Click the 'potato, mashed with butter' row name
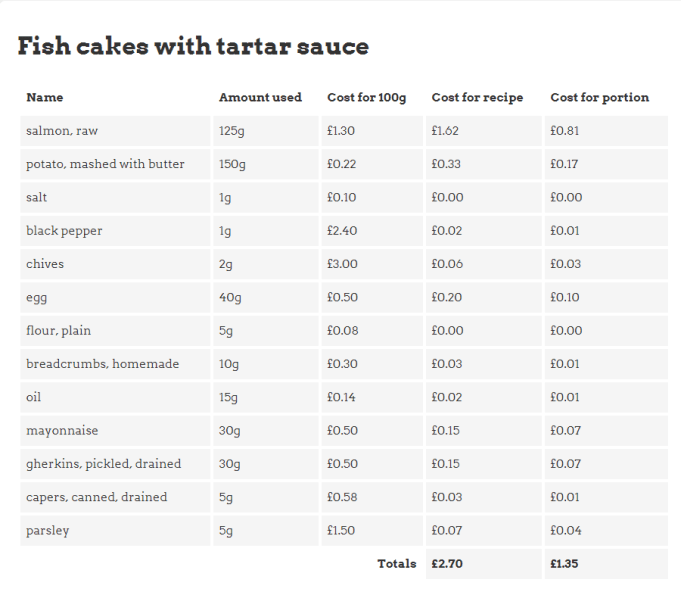Image resolution: width=681 pixels, height=592 pixels. coord(105,164)
